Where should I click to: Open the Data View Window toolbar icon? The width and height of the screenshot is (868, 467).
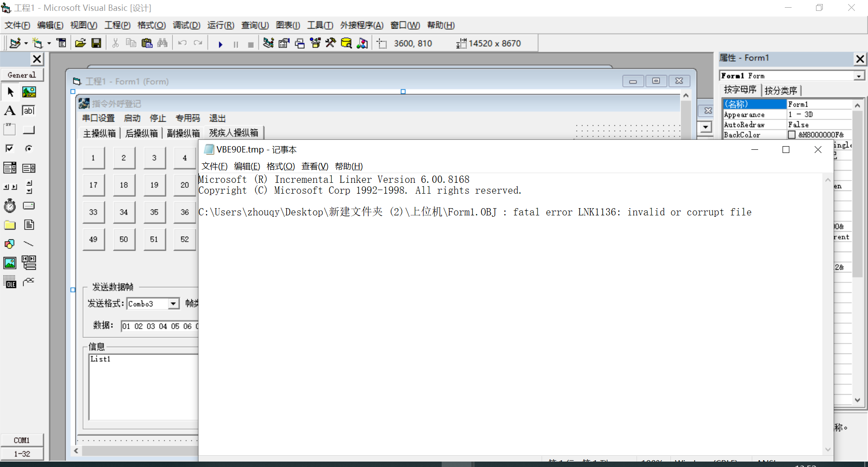346,43
